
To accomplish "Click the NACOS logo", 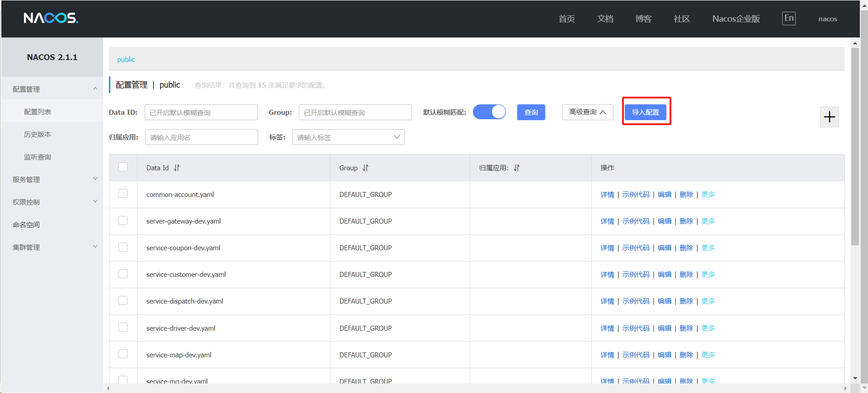I will click(x=51, y=18).
